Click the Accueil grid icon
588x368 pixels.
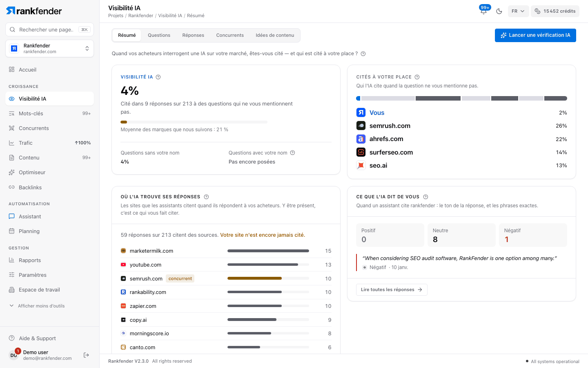tap(12, 70)
